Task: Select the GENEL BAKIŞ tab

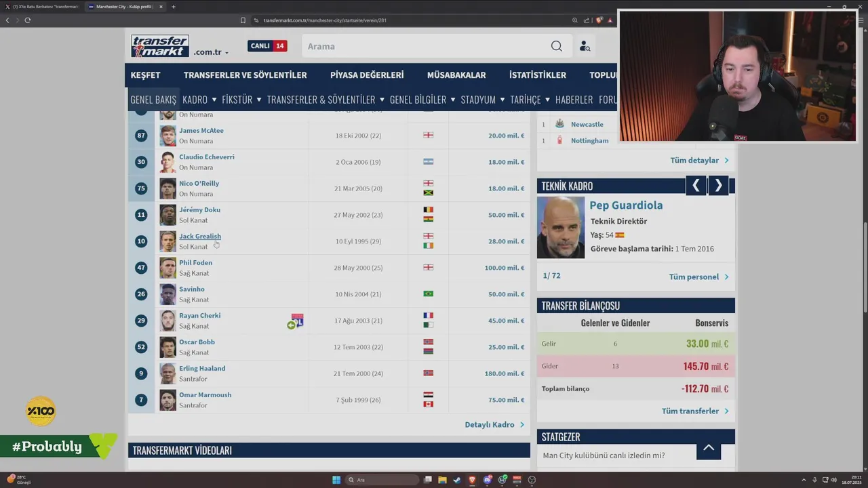Action: pyautogui.click(x=153, y=100)
